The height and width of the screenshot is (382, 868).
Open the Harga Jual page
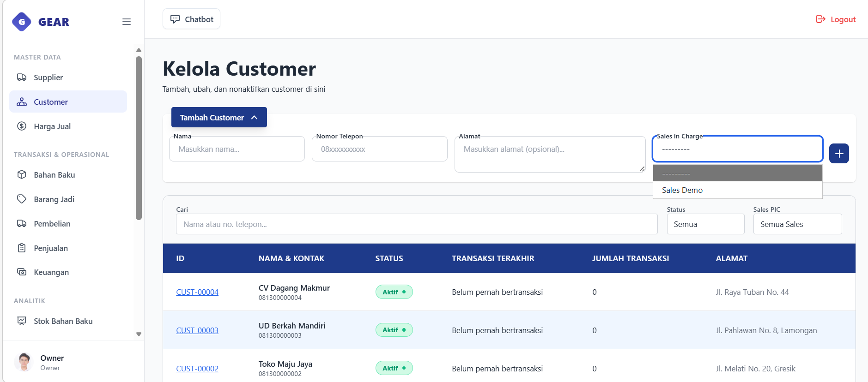coord(68,126)
